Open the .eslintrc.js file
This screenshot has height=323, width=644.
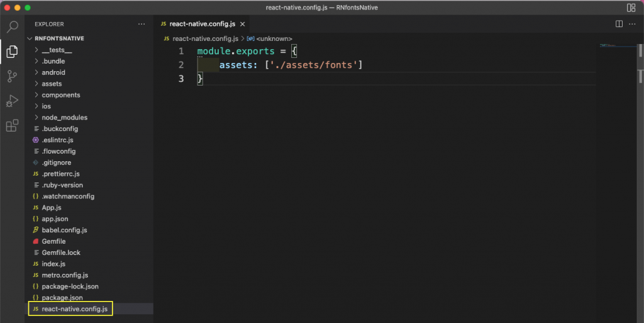tap(89, 140)
